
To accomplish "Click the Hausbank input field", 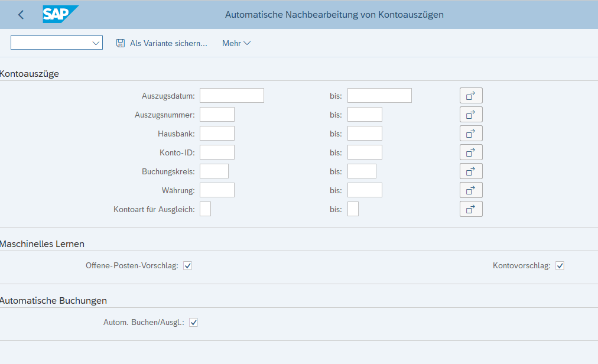I will tap(217, 134).
